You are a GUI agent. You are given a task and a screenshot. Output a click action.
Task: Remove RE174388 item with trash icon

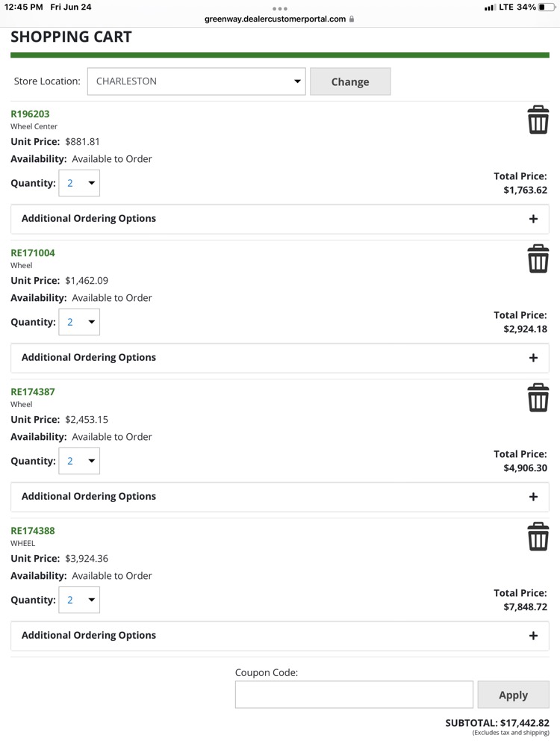[538, 536]
